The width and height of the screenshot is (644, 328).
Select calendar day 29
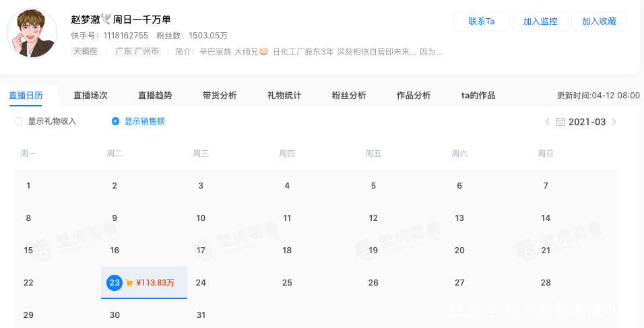[28, 315]
